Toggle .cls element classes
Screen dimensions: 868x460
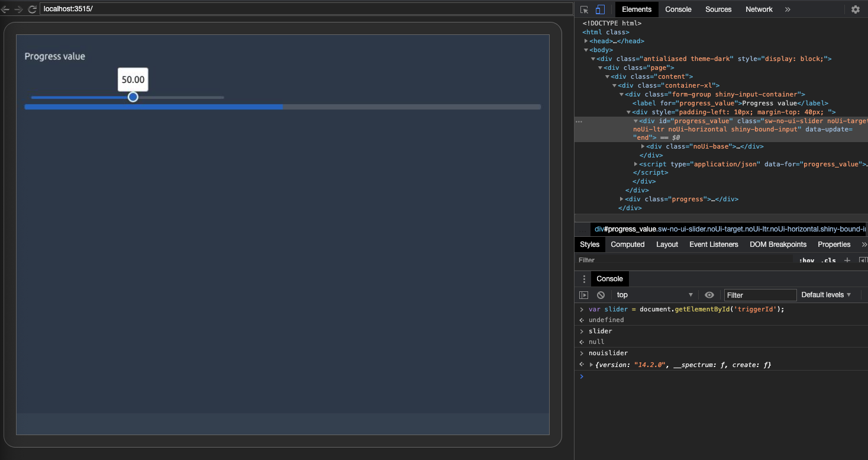[828, 260]
